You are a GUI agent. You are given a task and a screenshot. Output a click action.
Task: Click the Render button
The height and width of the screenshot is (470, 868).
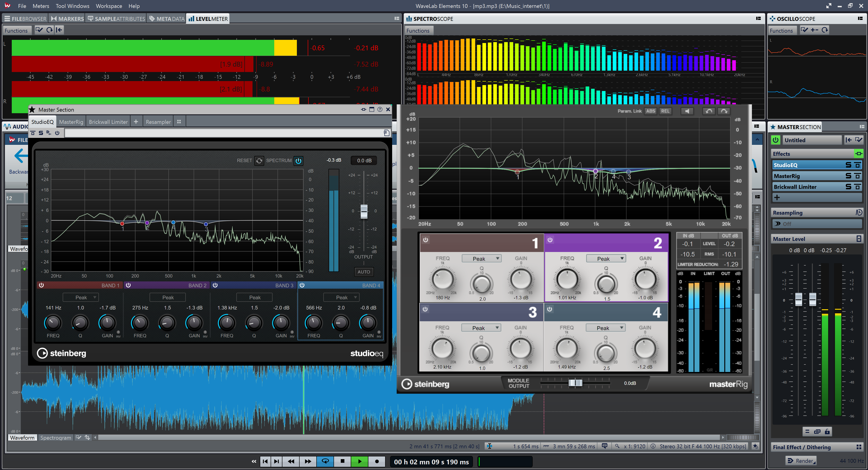tap(801, 461)
